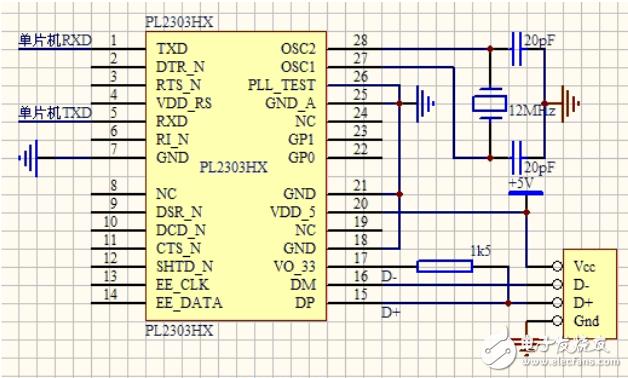Select the 12MHz crystal oscillator symbol
The height and width of the screenshot is (378, 628).
point(489,104)
